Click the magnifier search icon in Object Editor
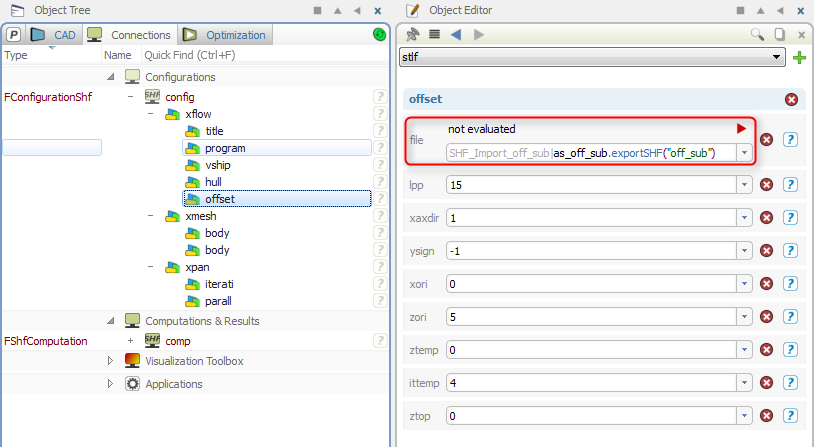This screenshot has height=447, width=814. (757, 34)
